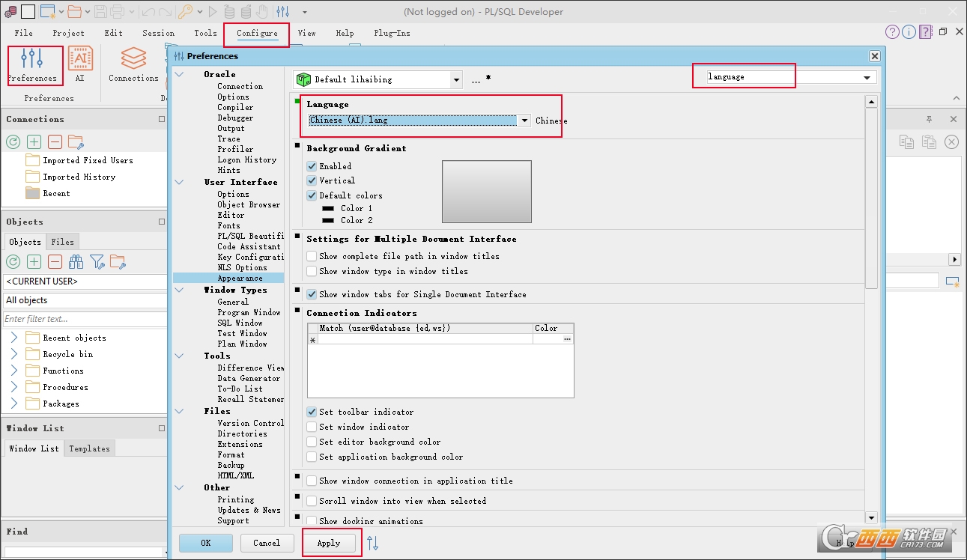967x560 pixels.
Task: Click the filter funnel icon in Objects panel
Action: (x=97, y=261)
